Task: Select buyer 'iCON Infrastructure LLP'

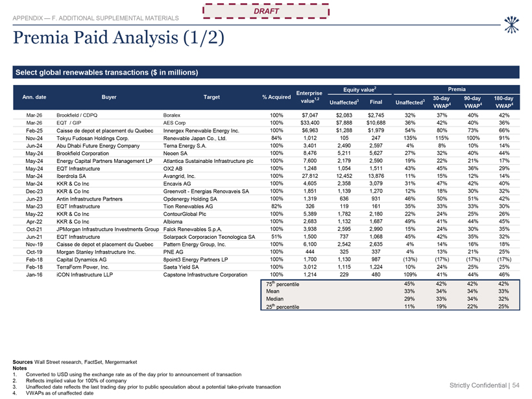Action: 84,275
